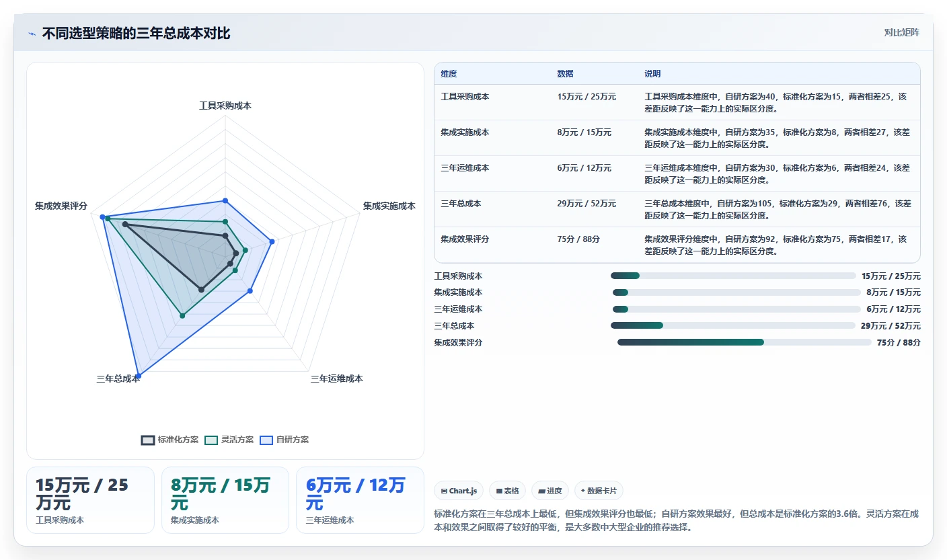The width and height of the screenshot is (947, 560).
Task: Click the 15万元 / 25万元 table cell
Action: click(x=586, y=97)
